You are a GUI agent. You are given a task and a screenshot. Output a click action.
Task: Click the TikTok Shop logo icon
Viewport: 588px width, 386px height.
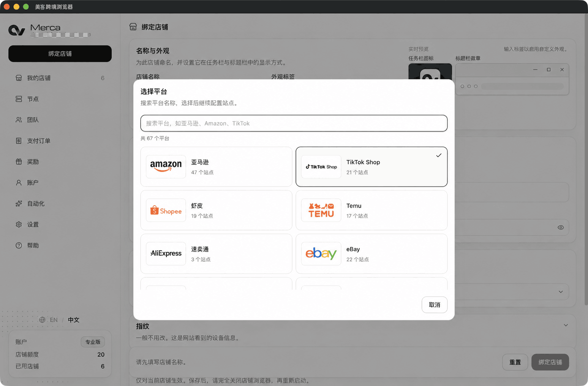[x=321, y=167]
